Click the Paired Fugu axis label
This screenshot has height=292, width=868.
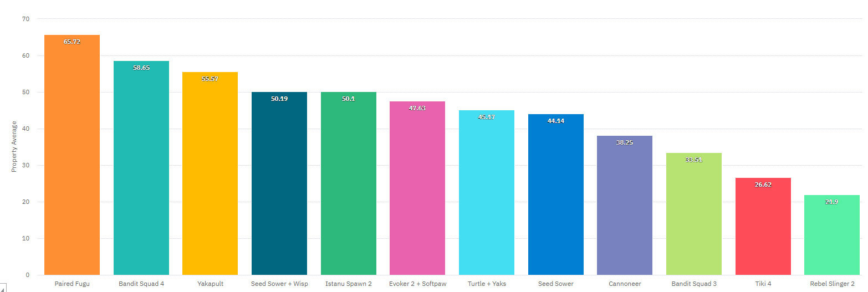tap(72, 284)
